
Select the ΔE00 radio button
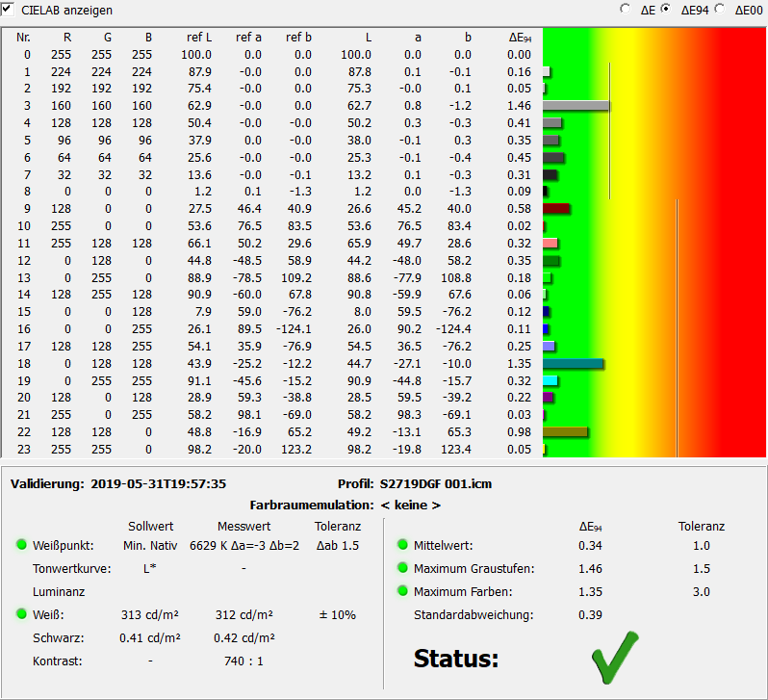coord(720,9)
